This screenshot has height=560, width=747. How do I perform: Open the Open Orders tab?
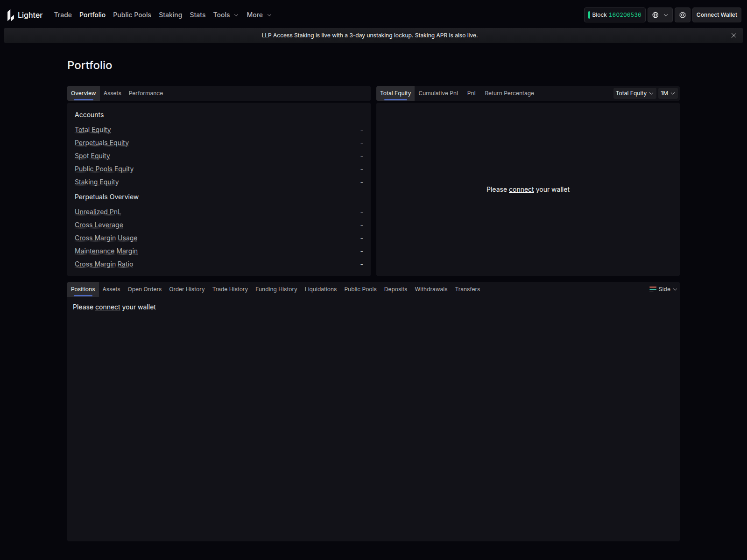[145, 289]
